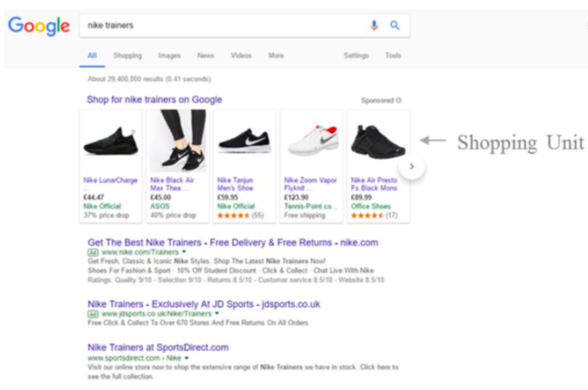Click the Nike Tanjun shoe image
Screen dimensions: 588x390
(245, 141)
